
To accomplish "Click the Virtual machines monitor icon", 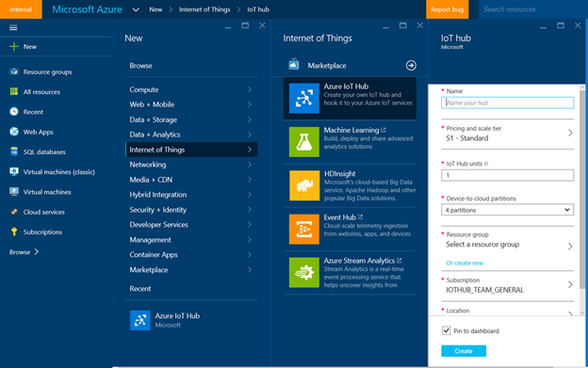I will coord(14,192).
